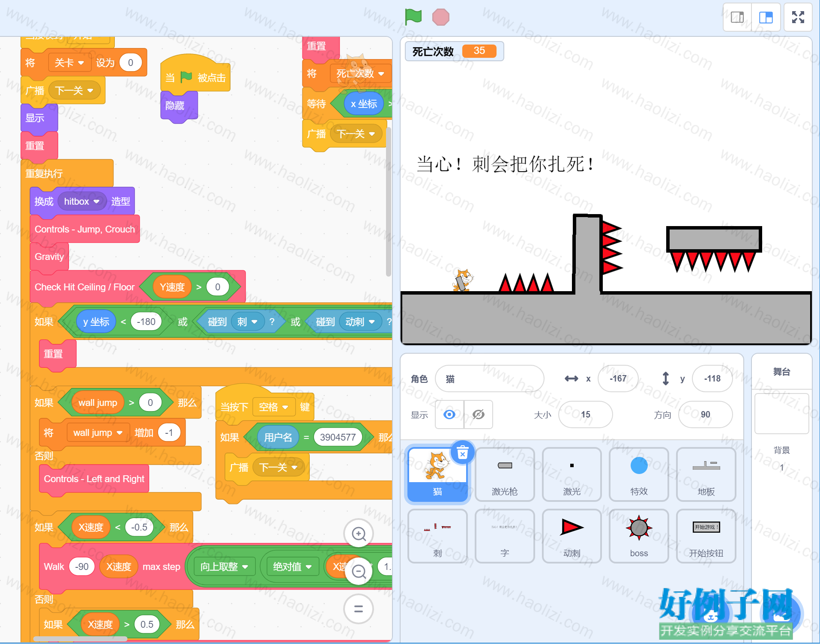Click the Gravity custom block
820x644 pixels.
(49, 256)
